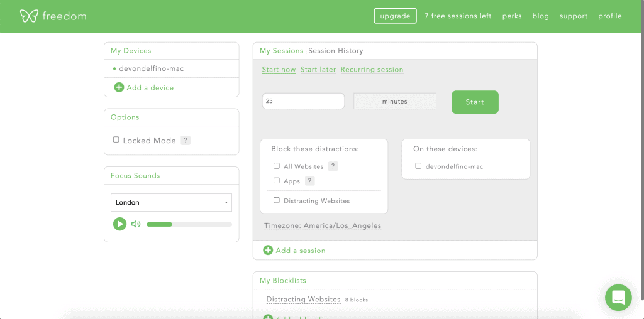The image size is (644, 319).
Task: Click the session duration input field
Action: 303,101
